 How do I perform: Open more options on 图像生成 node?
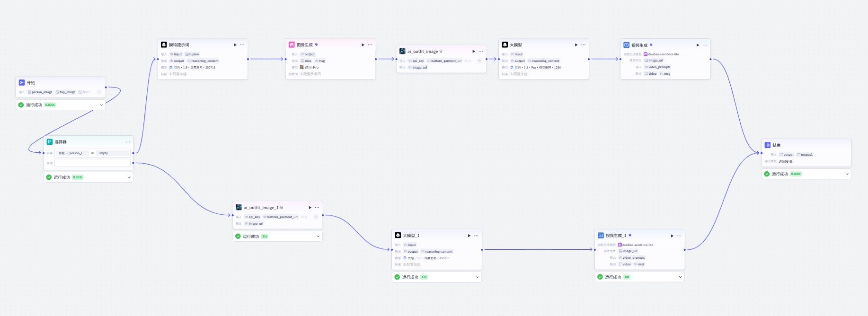370,45
